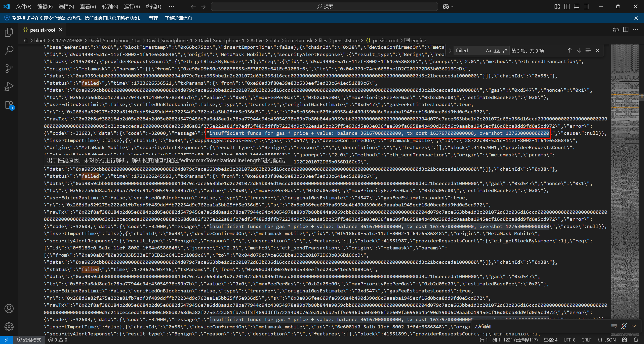Open the Run and Debug view
Image resolution: width=644 pixels, height=344 pixels.
coord(9,87)
